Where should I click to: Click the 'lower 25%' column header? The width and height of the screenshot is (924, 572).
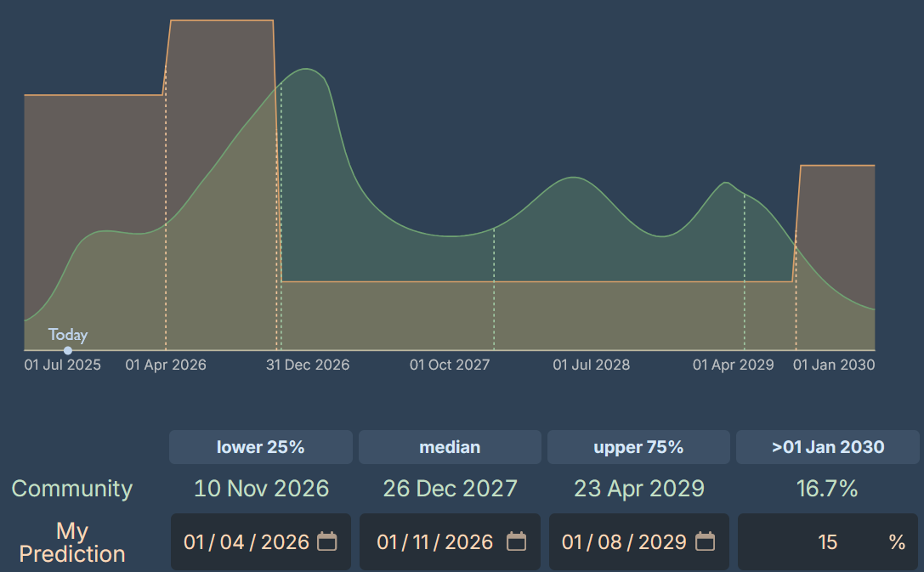point(260,447)
